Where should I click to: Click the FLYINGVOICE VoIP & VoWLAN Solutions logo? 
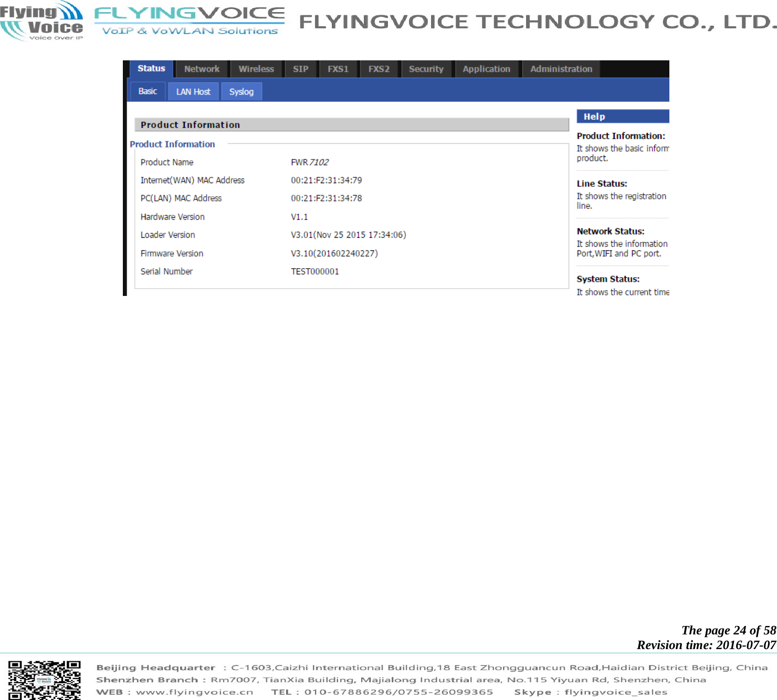(190, 21)
